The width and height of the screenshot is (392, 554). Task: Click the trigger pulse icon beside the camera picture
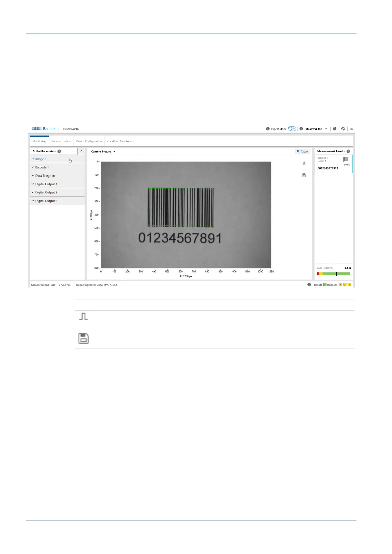[x=304, y=164]
